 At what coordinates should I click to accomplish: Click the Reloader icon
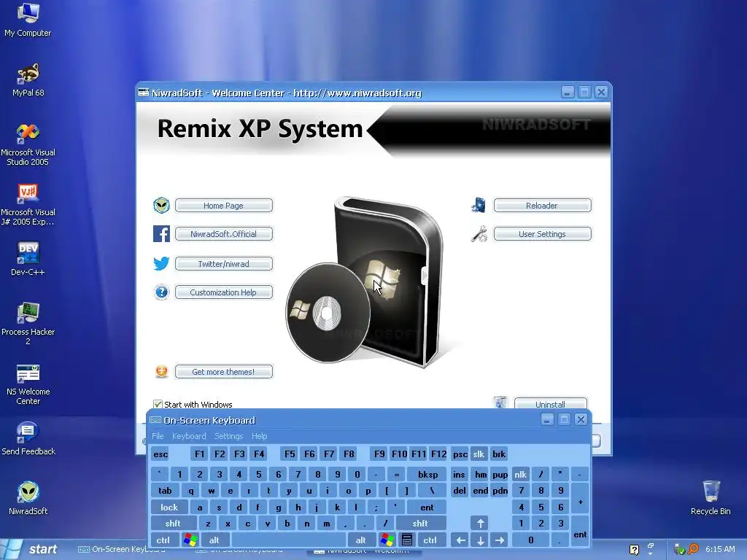click(479, 205)
